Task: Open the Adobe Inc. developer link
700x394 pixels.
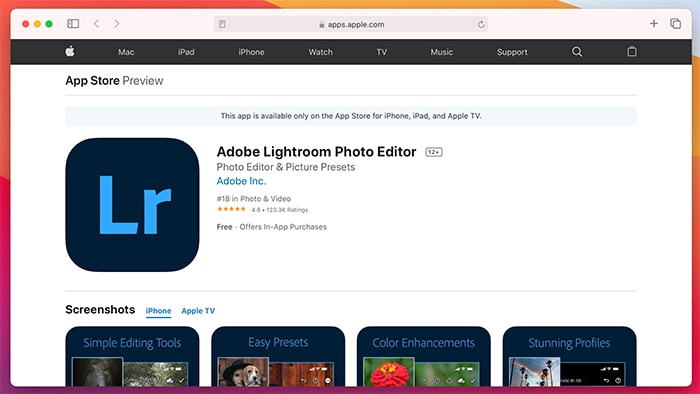Action: click(x=241, y=181)
